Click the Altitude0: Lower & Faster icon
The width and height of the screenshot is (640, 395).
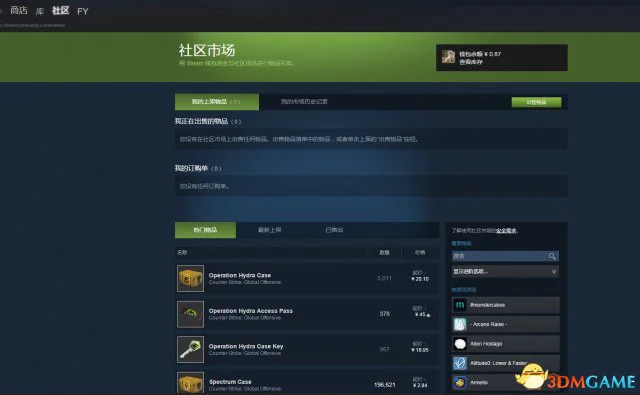[460, 363]
